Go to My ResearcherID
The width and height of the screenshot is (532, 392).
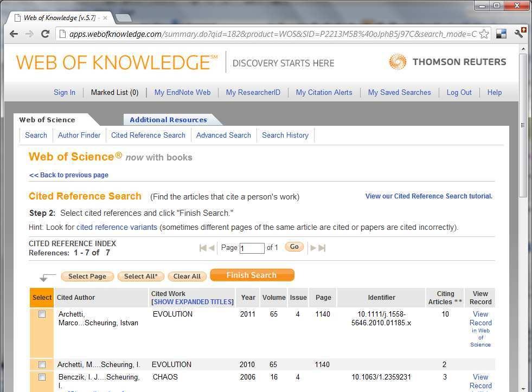point(253,93)
